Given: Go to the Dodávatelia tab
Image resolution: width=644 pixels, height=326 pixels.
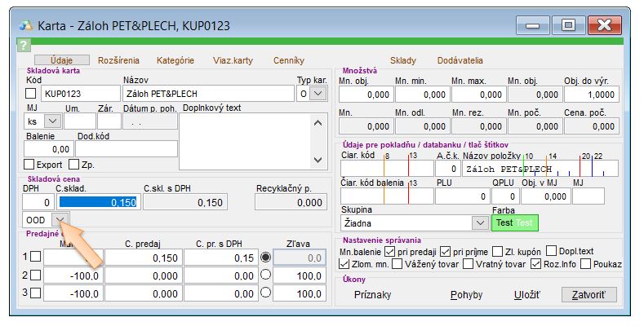Looking at the screenshot, I should click(460, 60).
